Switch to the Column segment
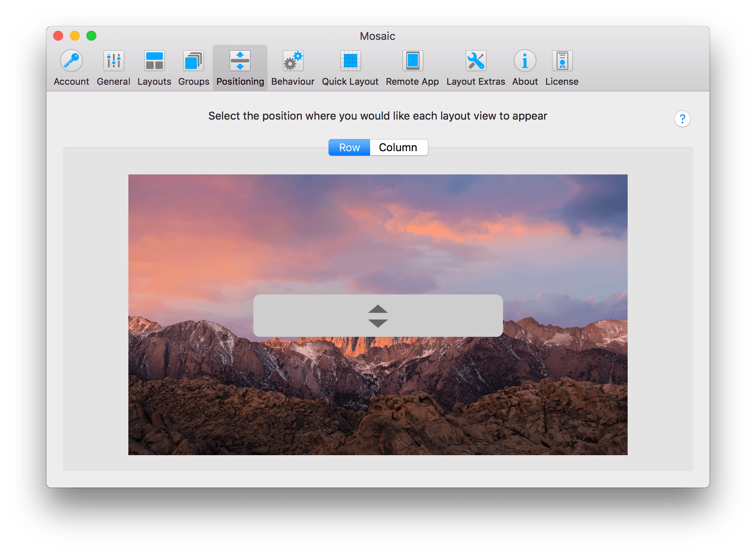The height and width of the screenshot is (554, 756). [x=399, y=147]
